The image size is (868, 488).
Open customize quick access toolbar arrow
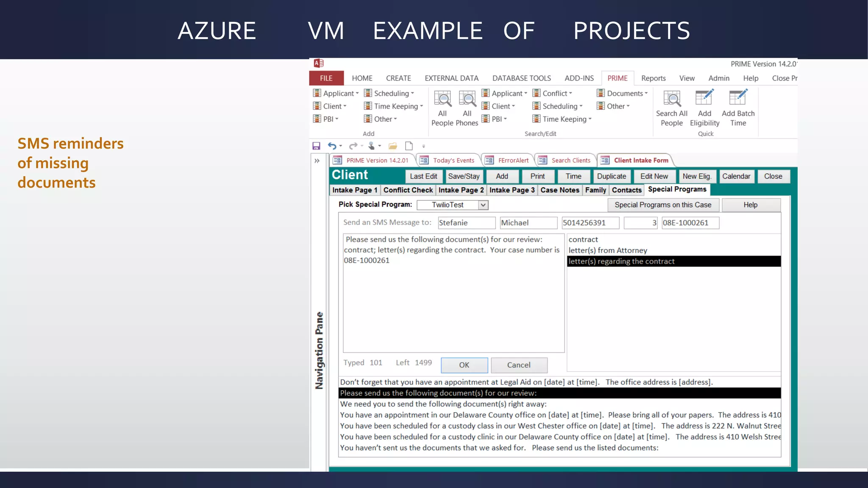(x=423, y=146)
